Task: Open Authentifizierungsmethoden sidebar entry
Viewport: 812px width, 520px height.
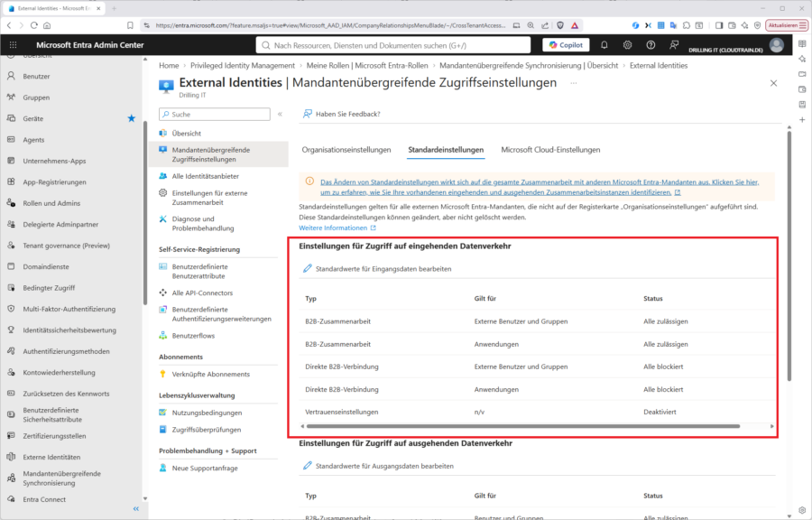Action: 66,351
